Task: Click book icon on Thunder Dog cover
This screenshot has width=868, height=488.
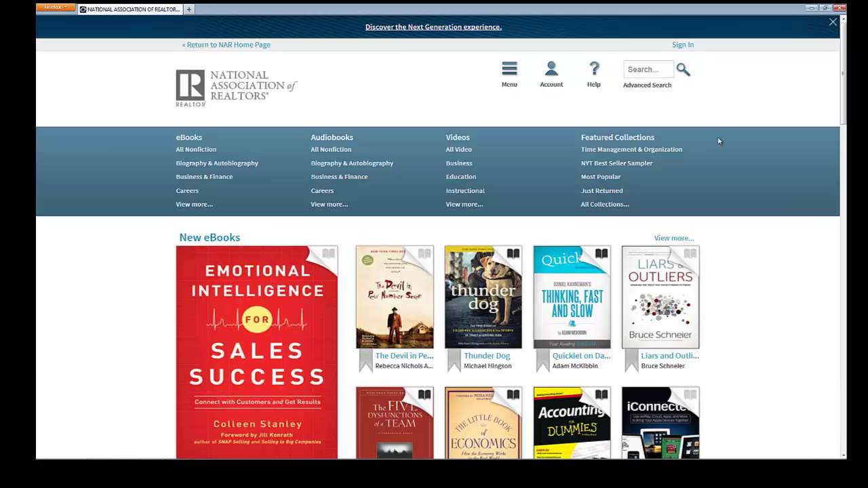Action: 513,253
